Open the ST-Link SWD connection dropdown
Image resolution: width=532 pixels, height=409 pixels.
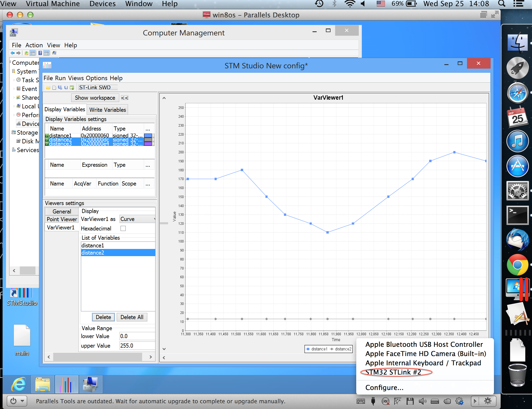(98, 88)
